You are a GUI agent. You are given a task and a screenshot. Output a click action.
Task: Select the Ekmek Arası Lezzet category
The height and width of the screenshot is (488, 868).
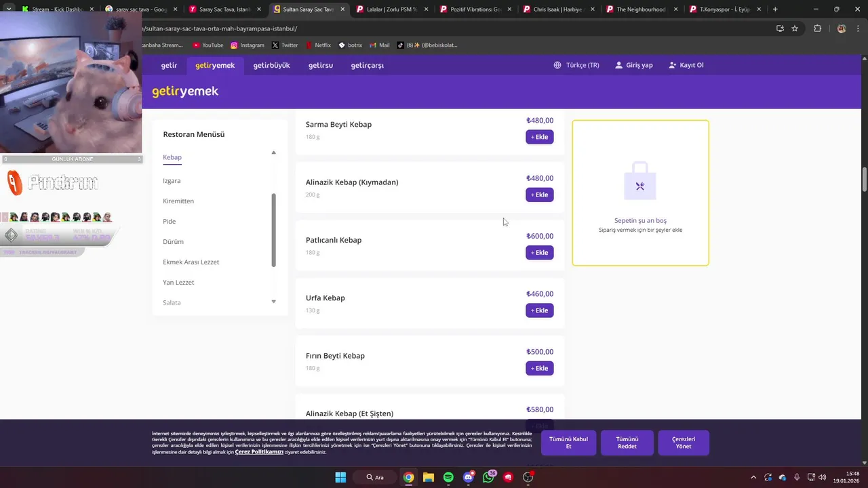(191, 262)
